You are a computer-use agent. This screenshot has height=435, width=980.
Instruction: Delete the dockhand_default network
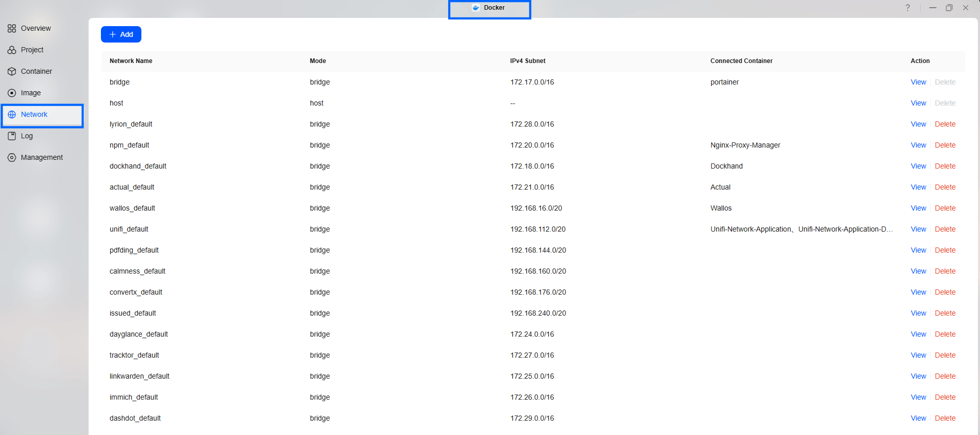[x=945, y=166]
